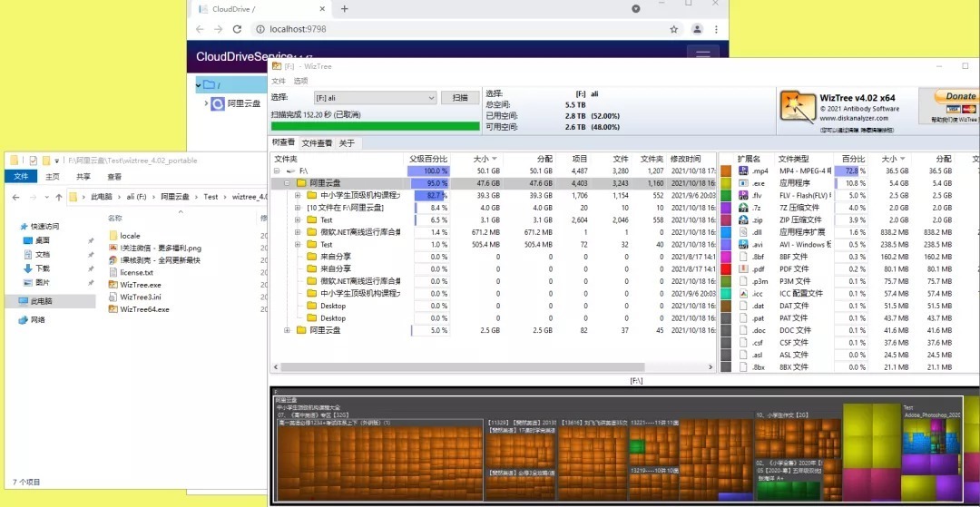Open the [F:] ali drive selection dropdown
The height and width of the screenshot is (507, 980).
[x=375, y=98]
